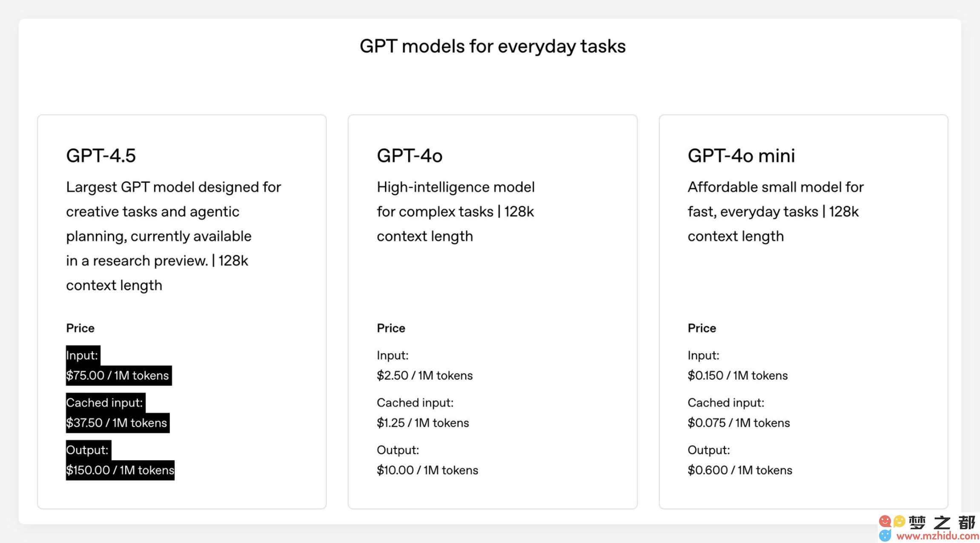Click the GPT-4.5 card title
The width and height of the screenshot is (980, 543).
click(101, 155)
